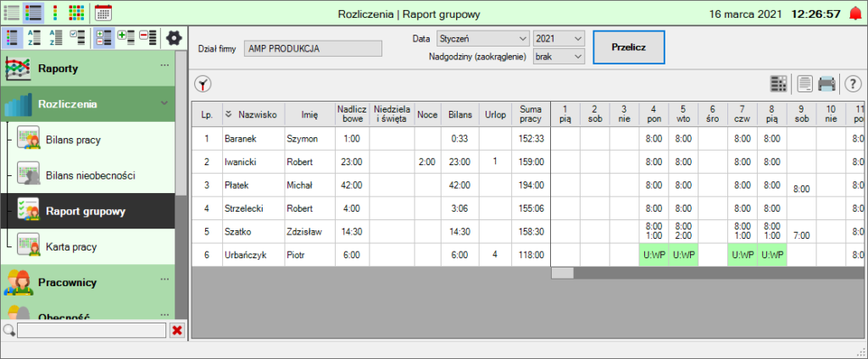Collapse all menu groups with red minus

pos(147,37)
